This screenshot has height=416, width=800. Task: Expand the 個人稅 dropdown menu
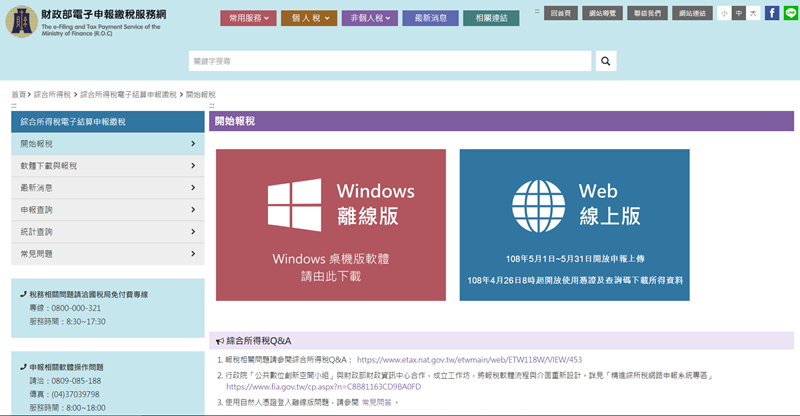pyautogui.click(x=309, y=18)
